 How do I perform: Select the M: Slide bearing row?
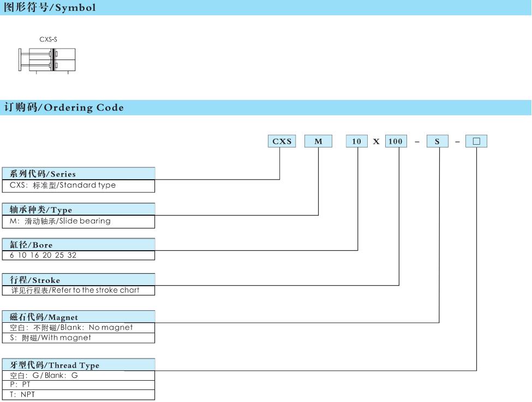(79, 221)
